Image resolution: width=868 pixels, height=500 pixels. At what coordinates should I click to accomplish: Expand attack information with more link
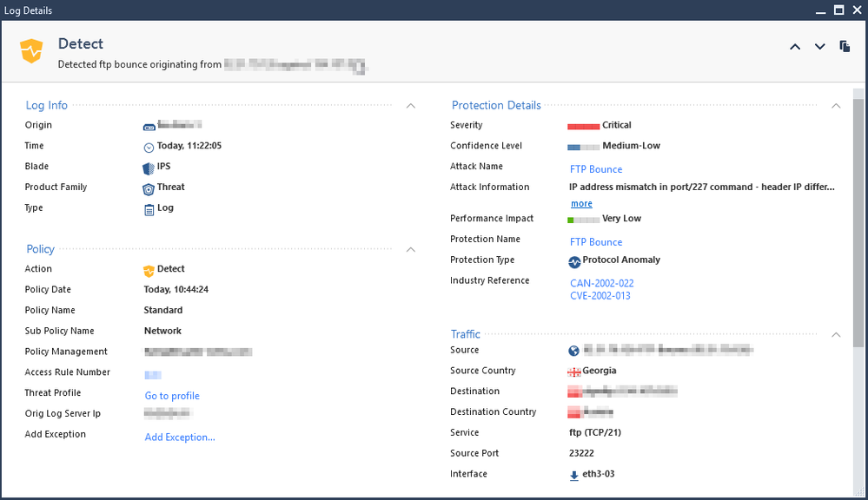(581, 204)
